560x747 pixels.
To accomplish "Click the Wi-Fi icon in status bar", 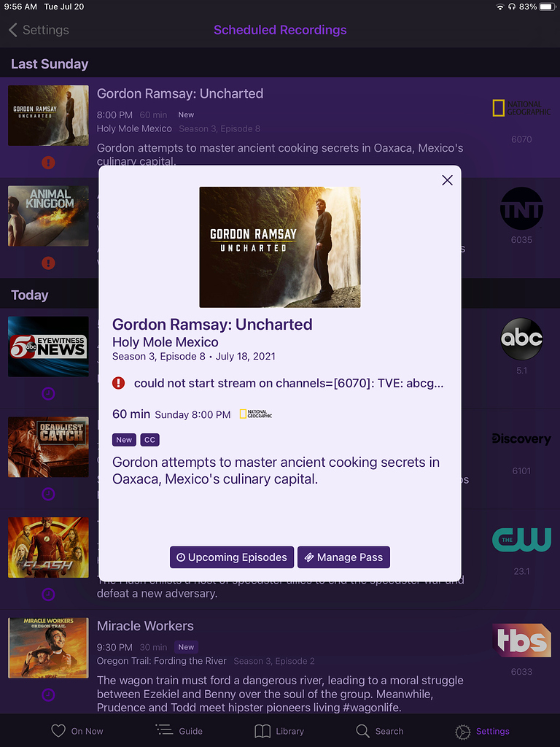I will click(500, 7).
